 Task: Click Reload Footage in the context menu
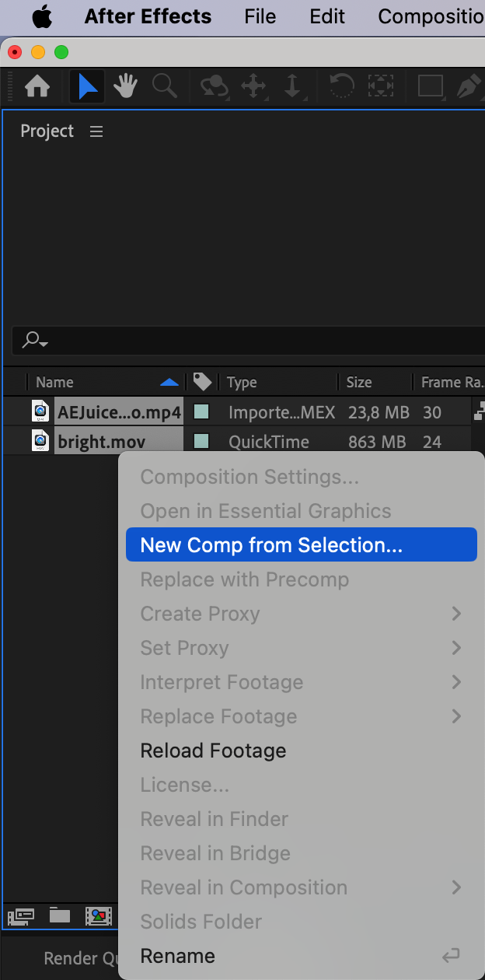point(213,751)
